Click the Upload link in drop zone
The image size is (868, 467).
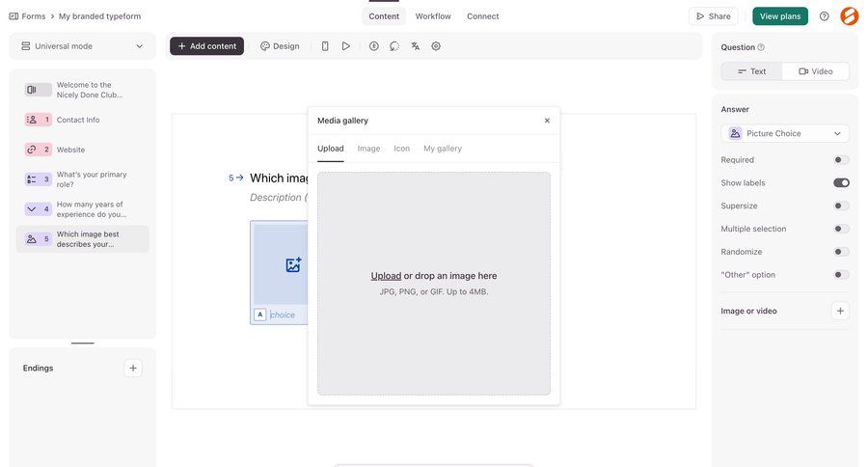[x=386, y=276]
